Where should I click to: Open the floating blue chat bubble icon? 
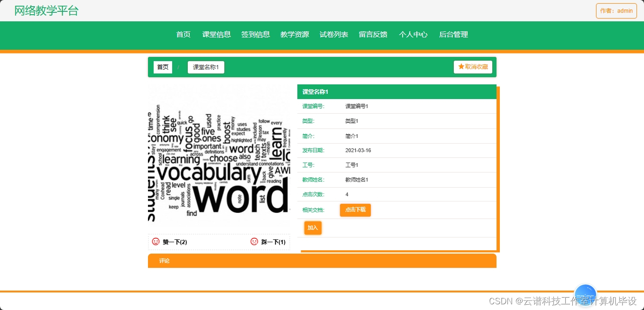pyautogui.click(x=585, y=295)
